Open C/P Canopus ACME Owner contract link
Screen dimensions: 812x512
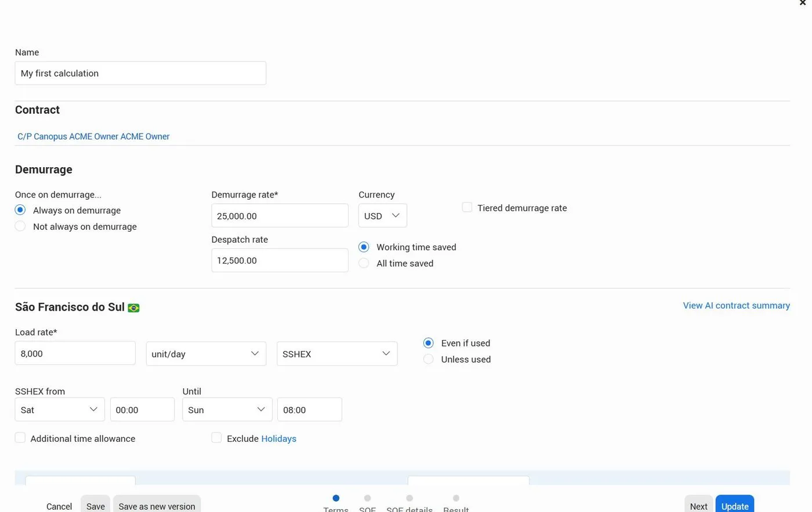click(x=93, y=136)
